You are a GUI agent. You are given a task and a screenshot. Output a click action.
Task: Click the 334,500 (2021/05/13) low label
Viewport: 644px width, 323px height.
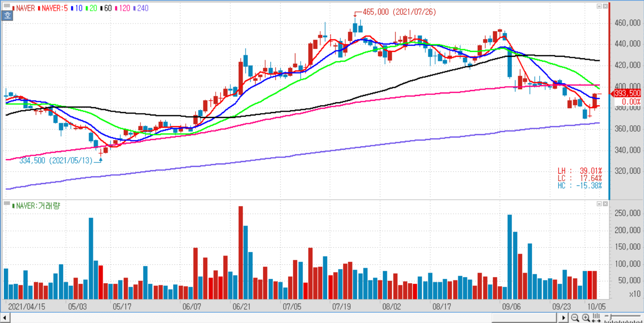[x=56, y=160]
